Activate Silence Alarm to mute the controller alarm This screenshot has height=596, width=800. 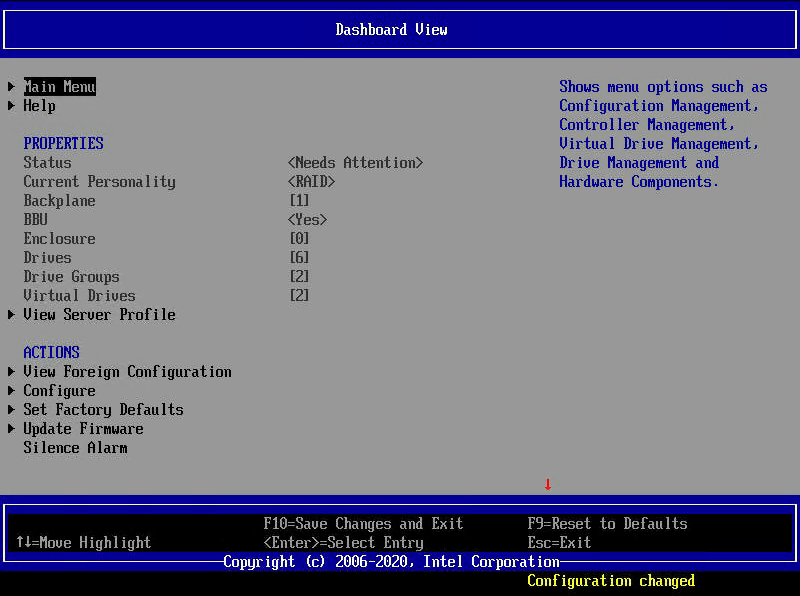click(x=75, y=447)
